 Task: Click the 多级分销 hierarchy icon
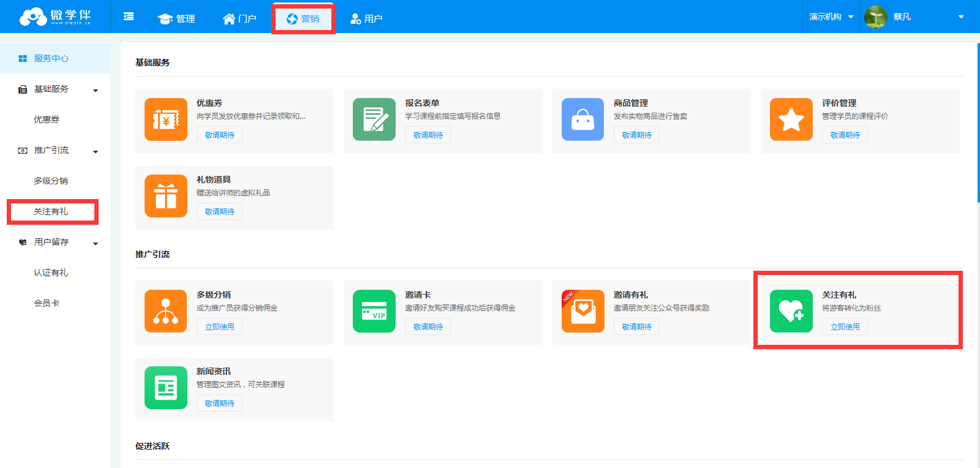[x=166, y=311]
